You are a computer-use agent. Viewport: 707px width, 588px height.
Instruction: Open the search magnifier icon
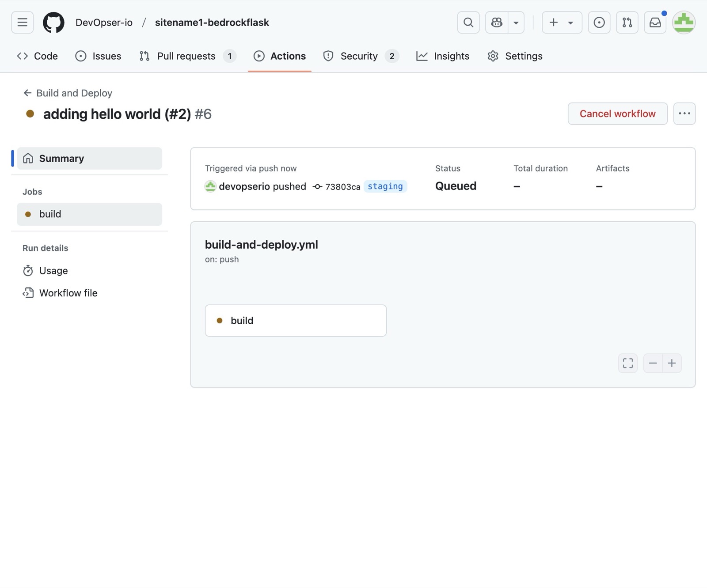click(468, 23)
